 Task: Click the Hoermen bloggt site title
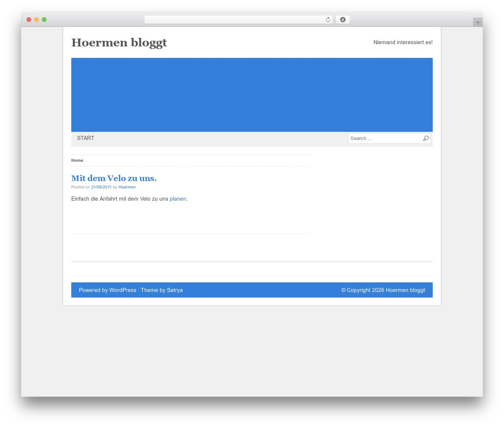coord(119,43)
